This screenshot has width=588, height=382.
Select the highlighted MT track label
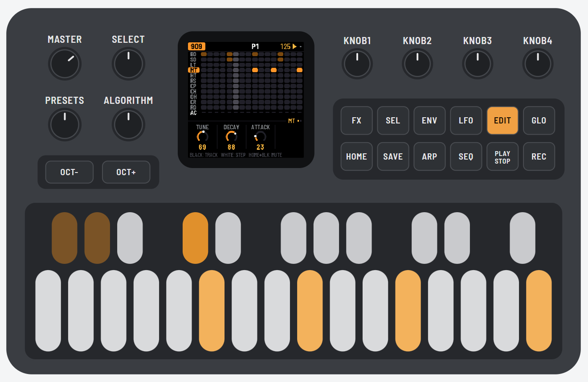[x=193, y=70]
